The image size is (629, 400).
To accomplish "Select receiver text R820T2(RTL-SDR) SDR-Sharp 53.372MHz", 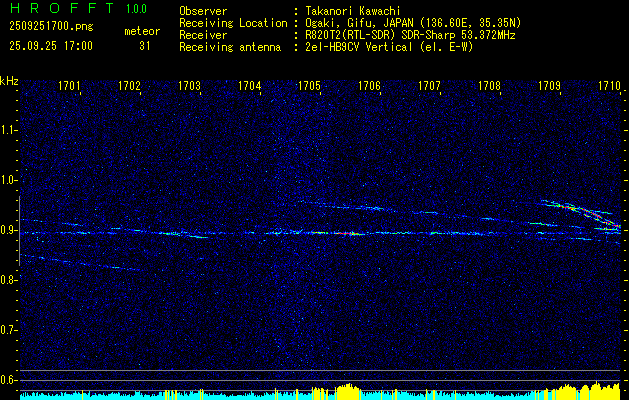I will pyautogui.click(x=410, y=35).
